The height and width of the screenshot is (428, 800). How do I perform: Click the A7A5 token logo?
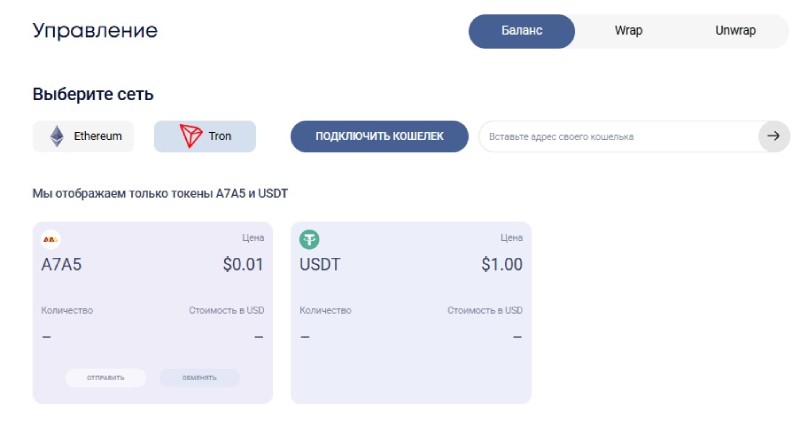(51, 239)
